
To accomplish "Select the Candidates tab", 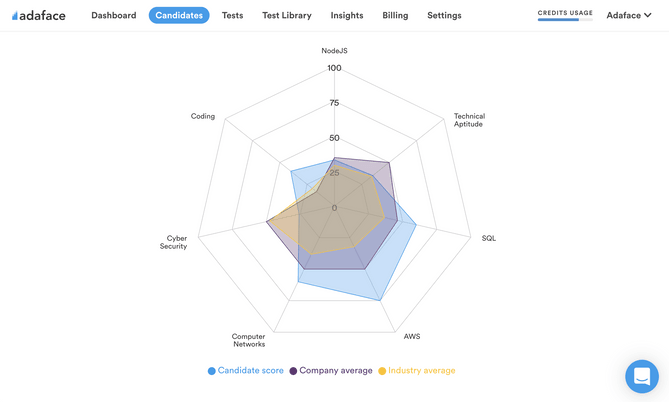I will 179,15.
